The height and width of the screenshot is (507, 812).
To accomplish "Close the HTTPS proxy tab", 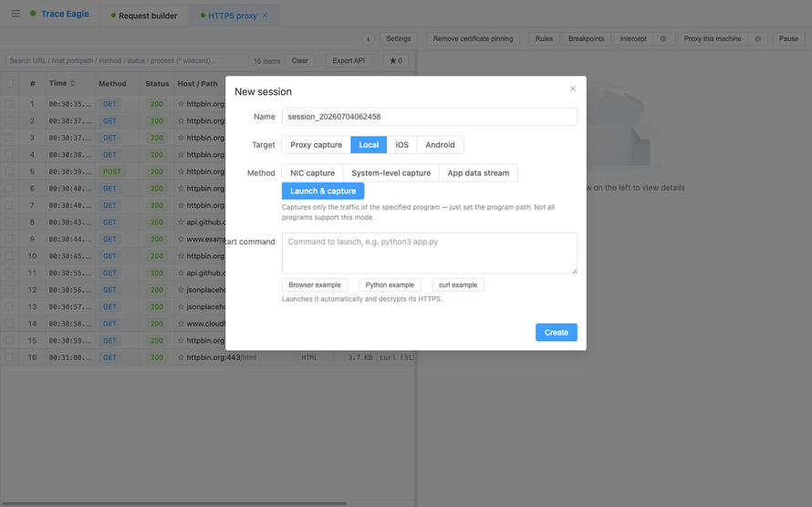I will point(265,16).
